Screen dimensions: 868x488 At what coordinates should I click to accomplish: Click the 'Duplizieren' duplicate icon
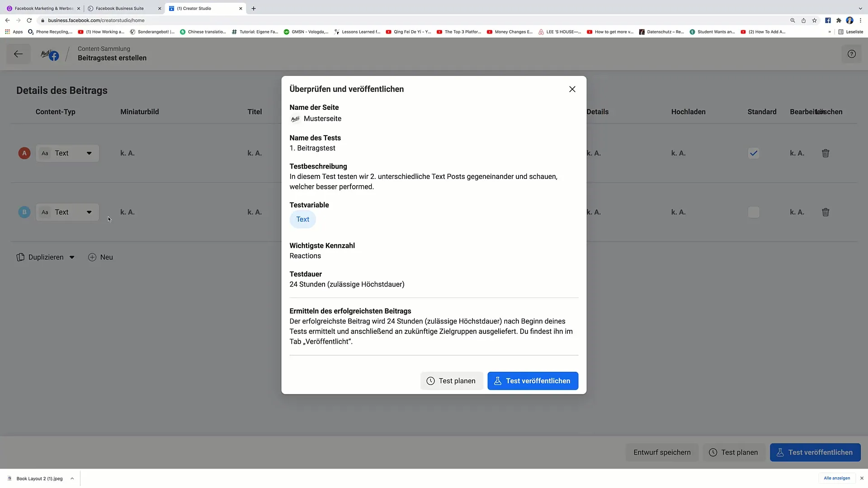pos(20,257)
